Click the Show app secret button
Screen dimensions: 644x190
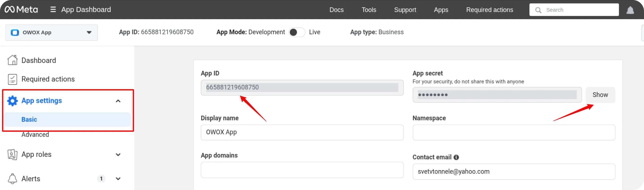click(x=600, y=95)
